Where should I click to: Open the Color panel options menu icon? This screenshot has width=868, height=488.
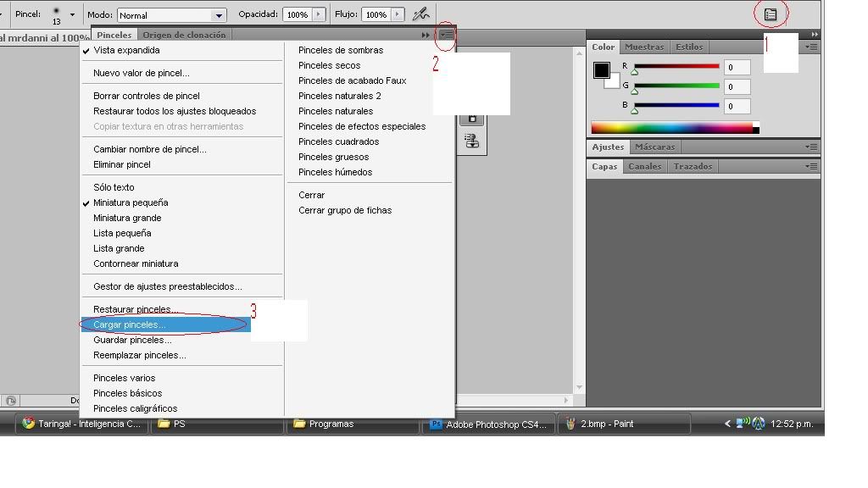click(811, 47)
